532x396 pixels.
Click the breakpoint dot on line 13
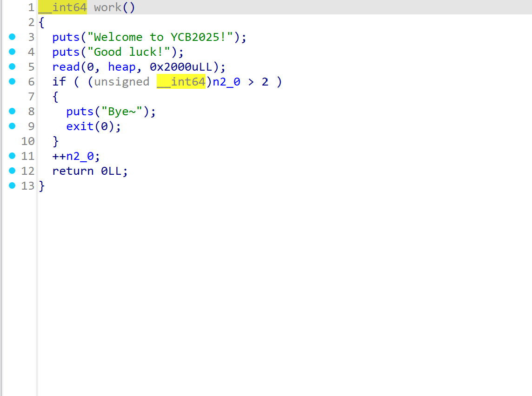[12, 185]
